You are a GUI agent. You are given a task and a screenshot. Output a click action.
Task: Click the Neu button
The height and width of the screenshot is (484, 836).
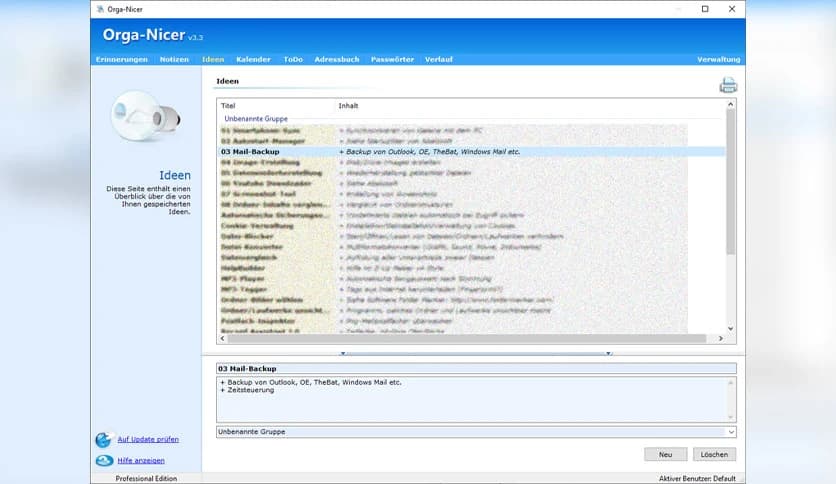(665, 454)
